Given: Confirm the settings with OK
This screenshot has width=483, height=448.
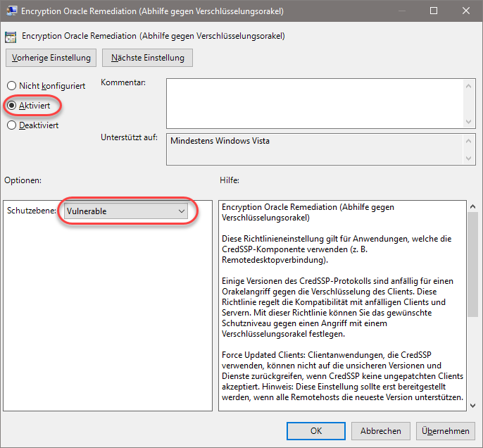Looking at the screenshot, I should [316, 430].
